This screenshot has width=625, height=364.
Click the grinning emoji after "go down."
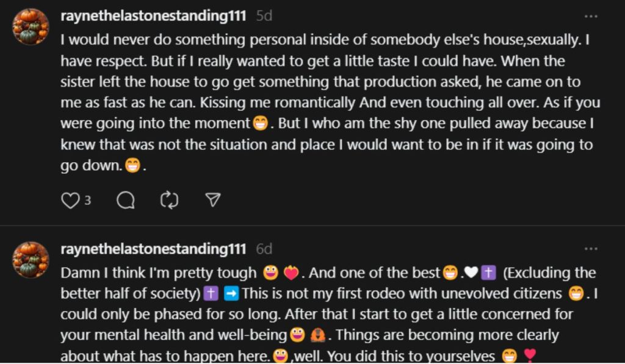point(132,165)
